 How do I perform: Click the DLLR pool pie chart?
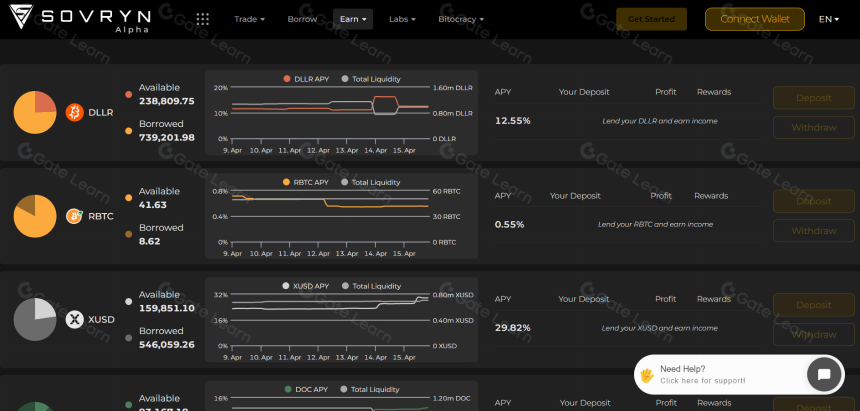click(35, 112)
